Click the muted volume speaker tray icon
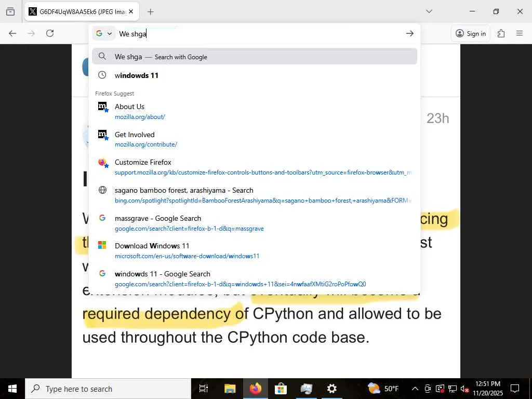This screenshot has width=532, height=399. pyautogui.click(x=464, y=389)
